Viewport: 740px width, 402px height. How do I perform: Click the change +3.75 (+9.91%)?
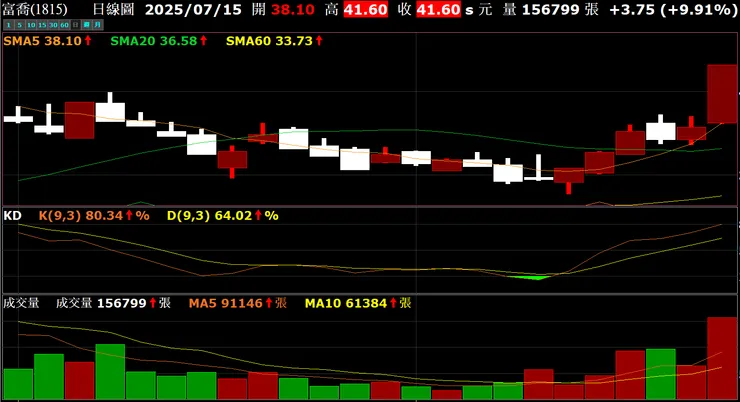(x=673, y=9)
